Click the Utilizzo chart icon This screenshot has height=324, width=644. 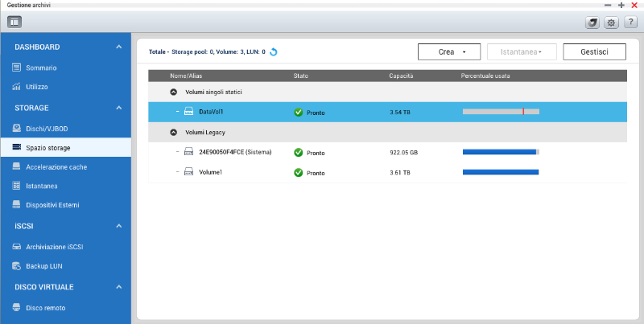(16, 86)
